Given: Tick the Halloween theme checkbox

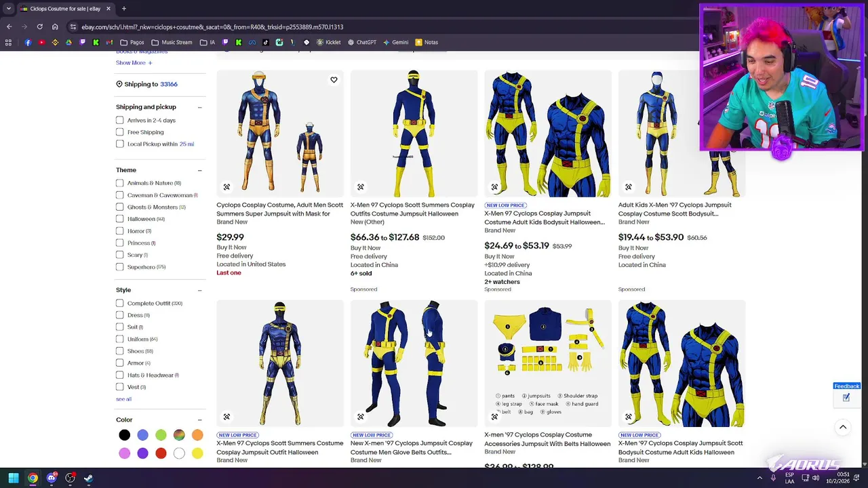Looking at the screenshot, I should click(120, 219).
